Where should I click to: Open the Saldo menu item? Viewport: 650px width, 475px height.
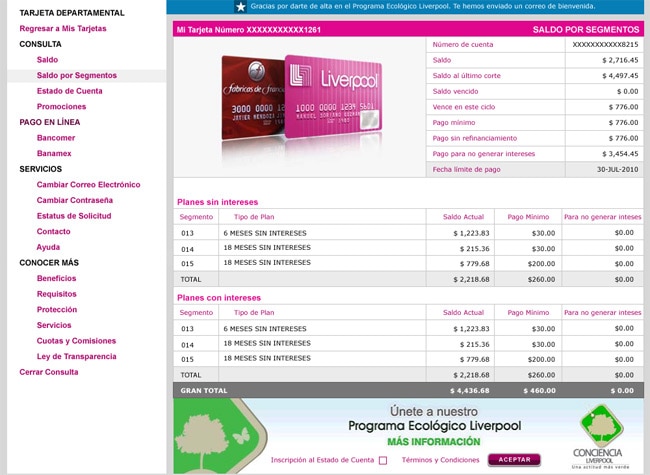click(47, 60)
